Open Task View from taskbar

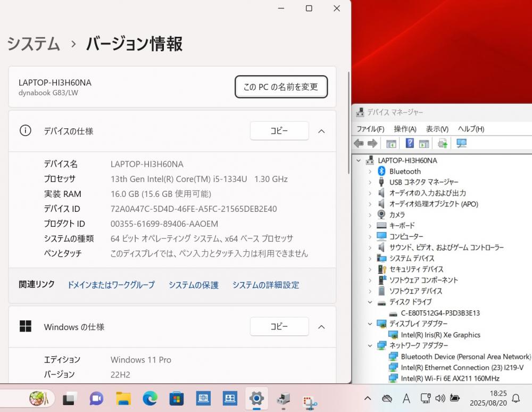pos(70,398)
